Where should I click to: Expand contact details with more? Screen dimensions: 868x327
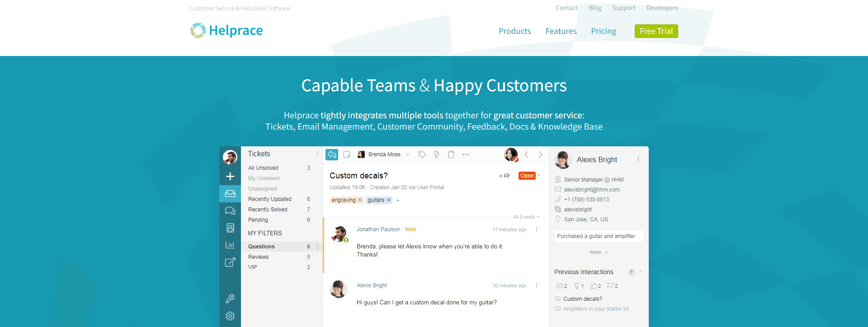point(599,252)
